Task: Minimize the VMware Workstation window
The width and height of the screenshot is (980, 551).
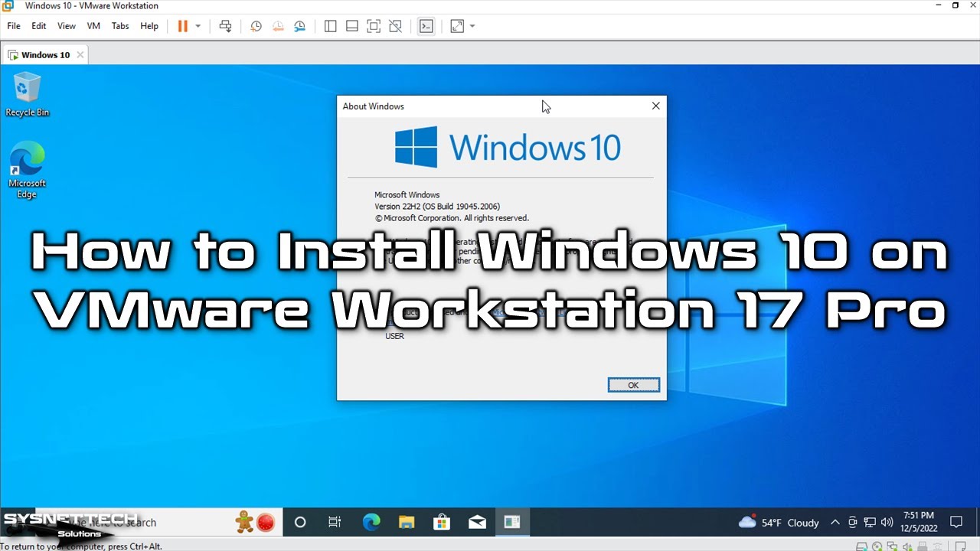Action: point(939,6)
